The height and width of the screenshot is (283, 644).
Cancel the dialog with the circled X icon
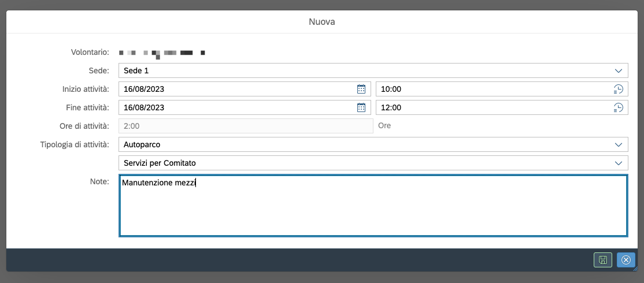(626, 260)
